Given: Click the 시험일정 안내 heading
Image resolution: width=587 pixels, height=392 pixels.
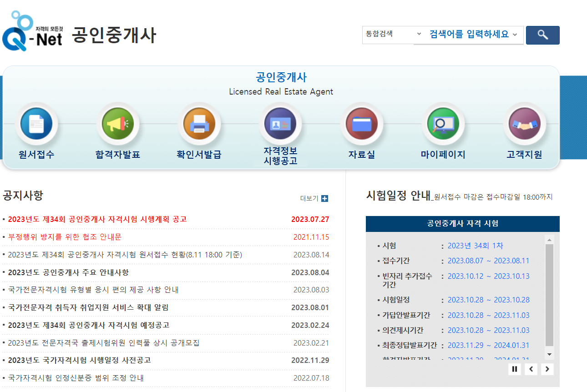Looking at the screenshot, I should [398, 196].
